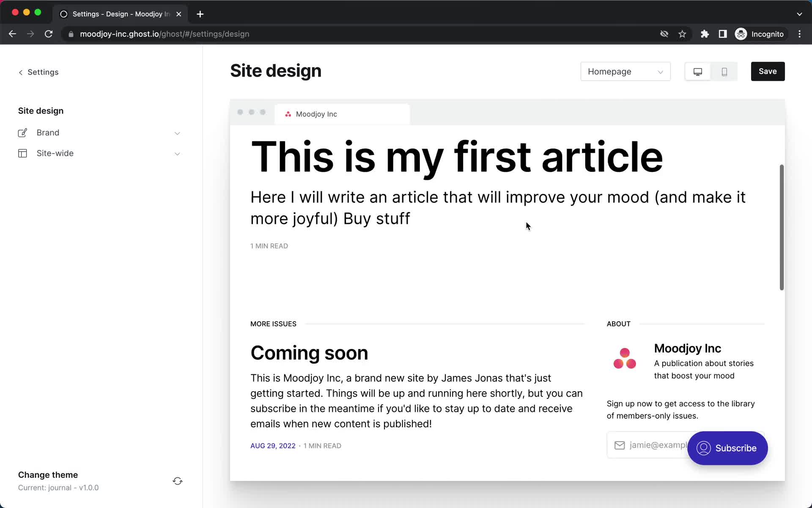Click the browser navigation back button

(x=12, y=34)
